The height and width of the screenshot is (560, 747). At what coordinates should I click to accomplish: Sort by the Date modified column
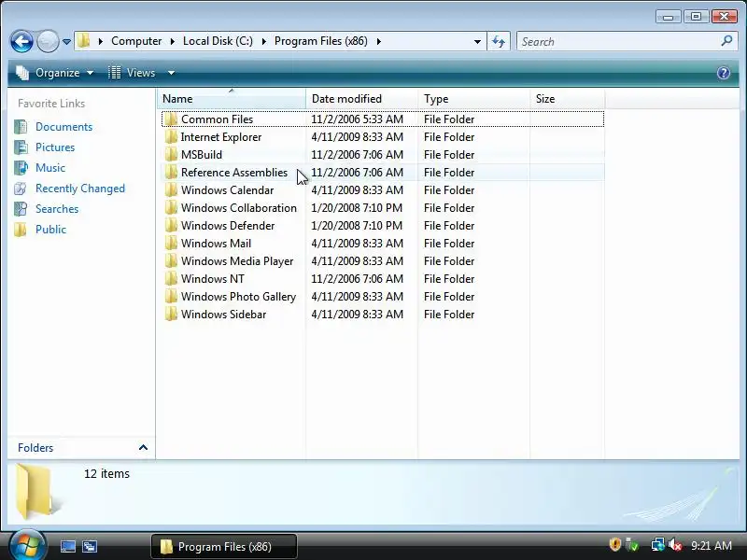361,99
